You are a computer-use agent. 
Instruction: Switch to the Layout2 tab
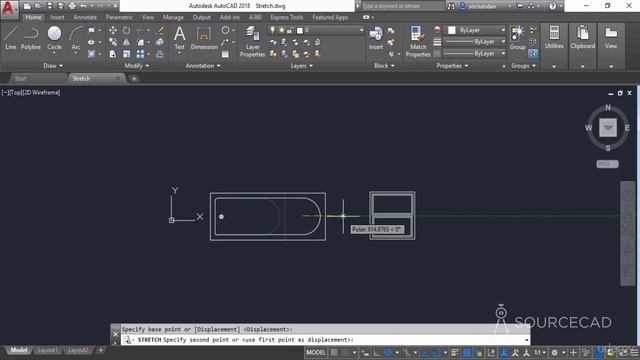78,350
